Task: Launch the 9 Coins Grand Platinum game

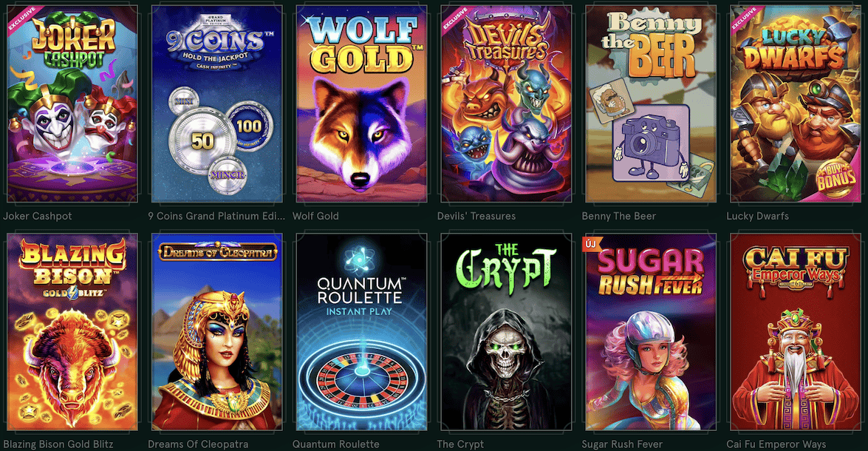Action: pos(217,104)
